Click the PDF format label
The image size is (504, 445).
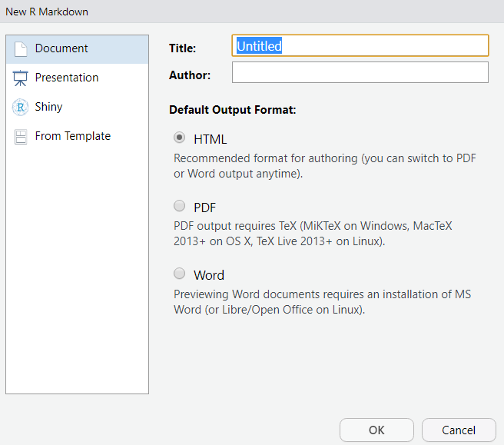point(204,208)
